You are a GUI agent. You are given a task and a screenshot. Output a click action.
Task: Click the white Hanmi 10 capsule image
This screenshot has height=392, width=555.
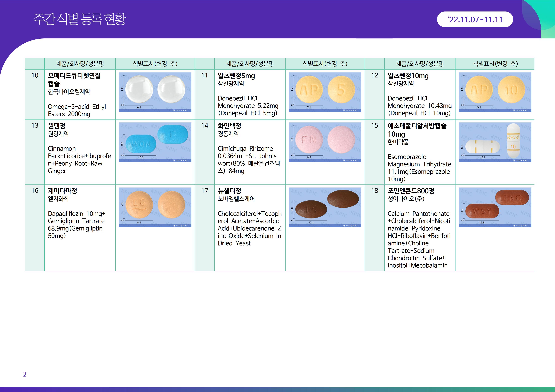(495, 142)
